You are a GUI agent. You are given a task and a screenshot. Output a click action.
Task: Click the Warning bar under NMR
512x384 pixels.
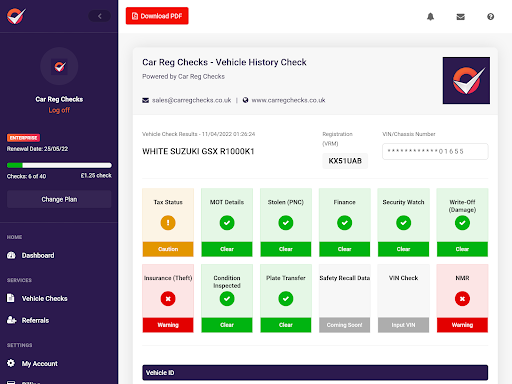click(x=462, y=325)
